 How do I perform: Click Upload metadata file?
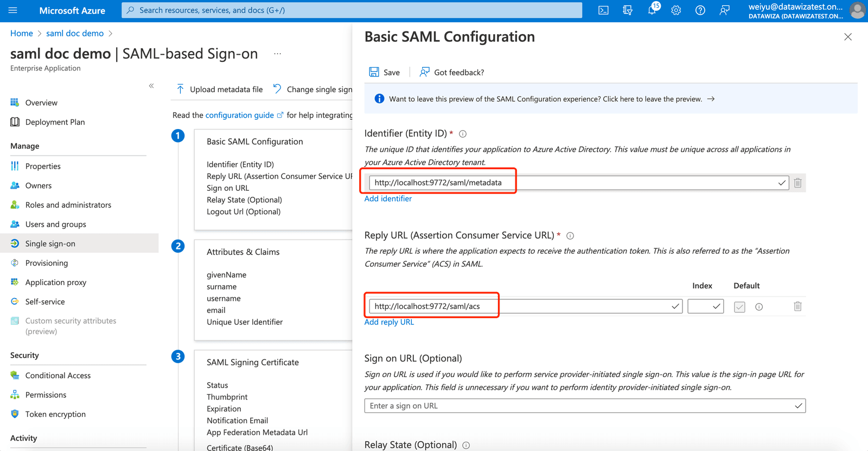tap(220, 89)
